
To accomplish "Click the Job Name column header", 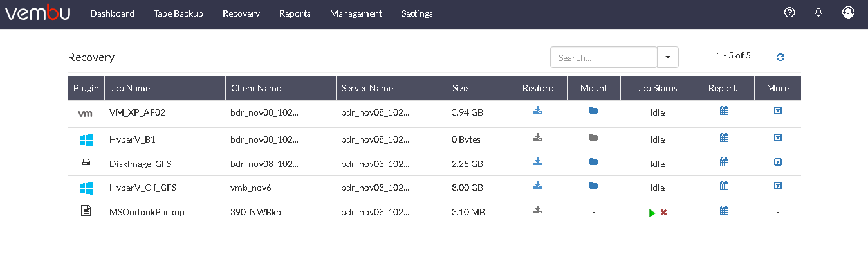I will pos(165,88).
